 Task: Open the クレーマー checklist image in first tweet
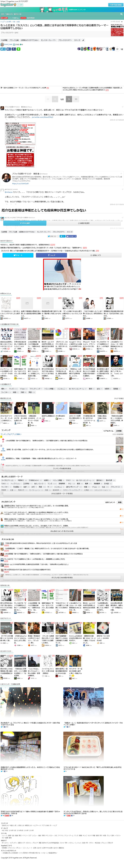click(x=20, y=133)
